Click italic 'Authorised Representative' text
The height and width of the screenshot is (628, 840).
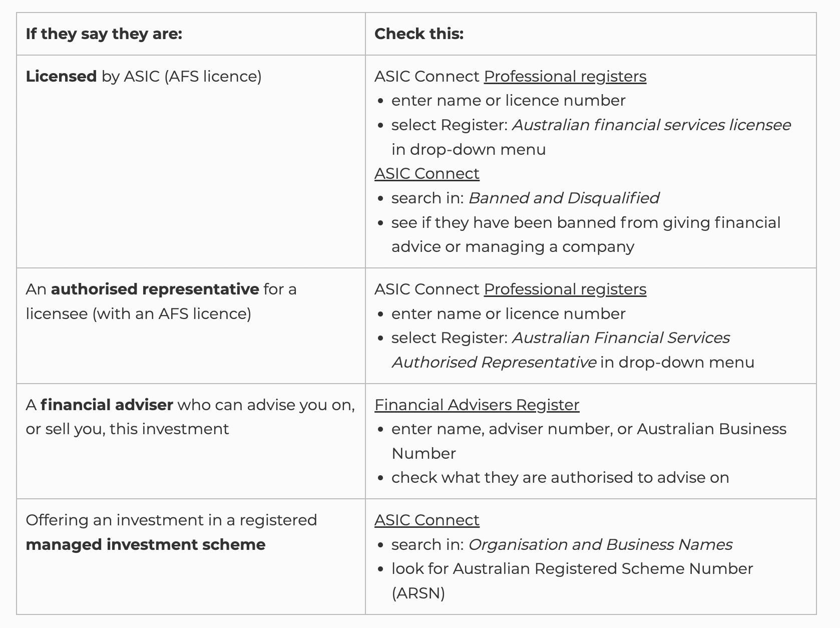(x=494, y=363)
